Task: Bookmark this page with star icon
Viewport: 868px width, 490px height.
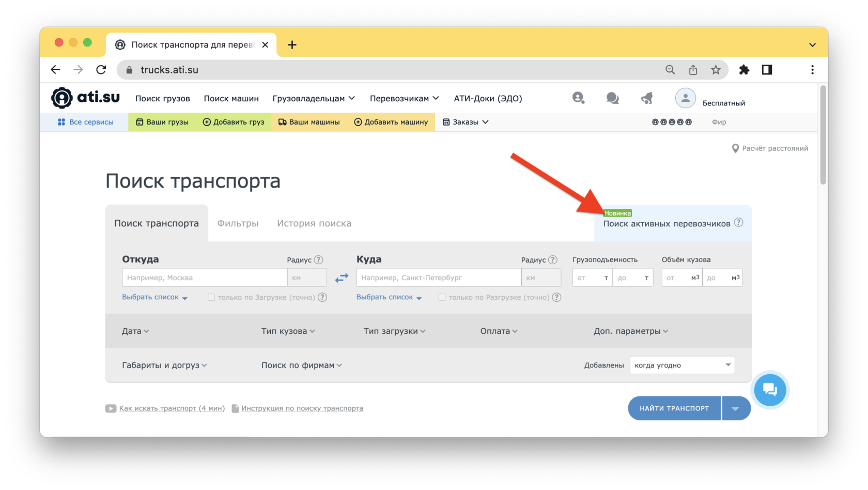Action: [x=716, y=70]
